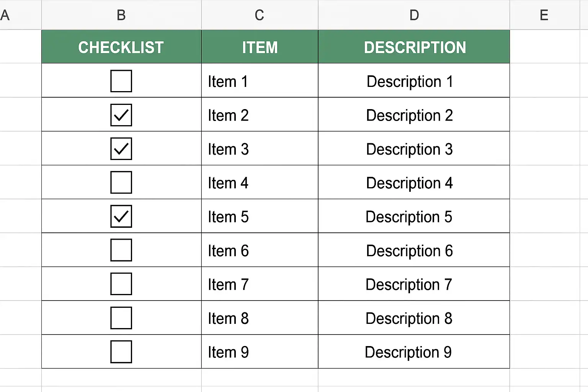588x392 pixels.
Task: Uncheck the checkbox for Item 2
Action: [x=121, y=115]
